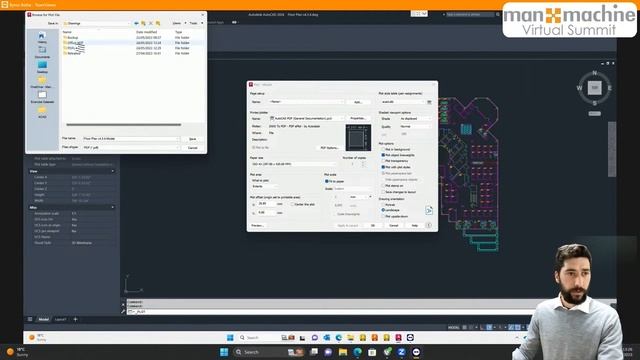Click the Up one level folder icon
640x360 pixels.
(143, 23)
